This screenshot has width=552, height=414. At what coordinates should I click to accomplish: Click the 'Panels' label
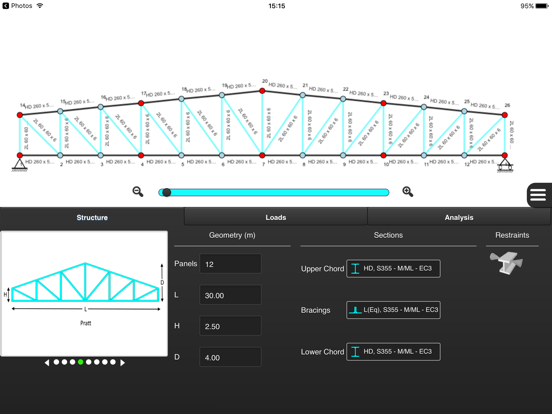click(186, 264)
